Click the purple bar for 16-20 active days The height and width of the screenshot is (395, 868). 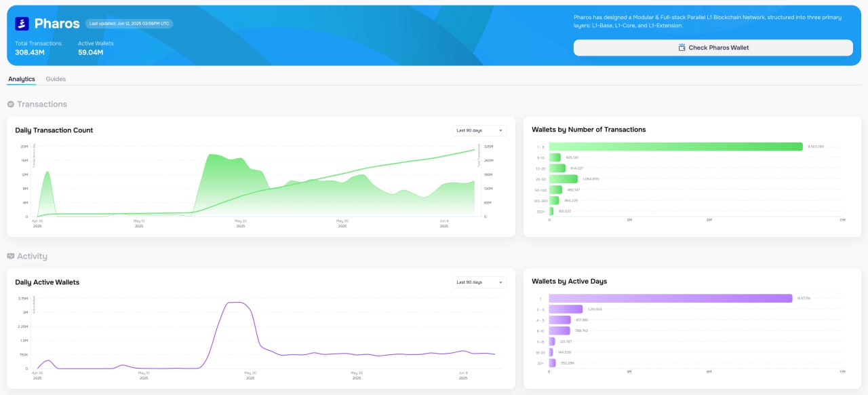click(x=551, y=353)
